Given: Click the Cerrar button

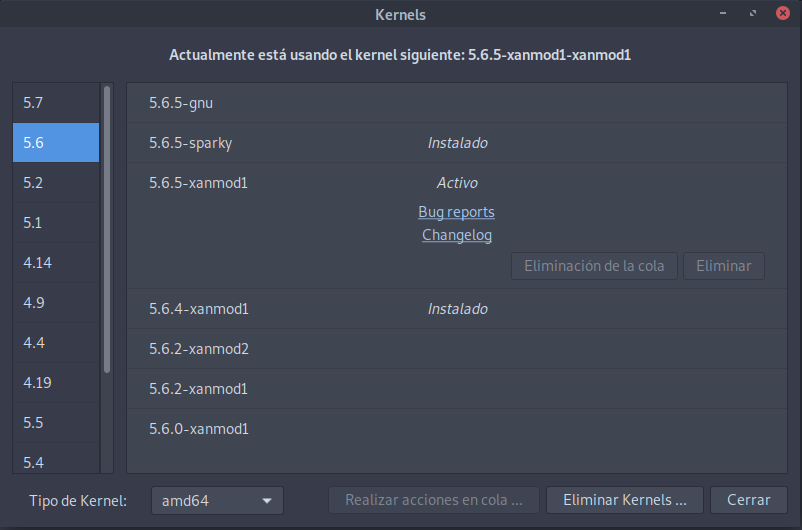Looking at the screenshot, I should 748,500.
